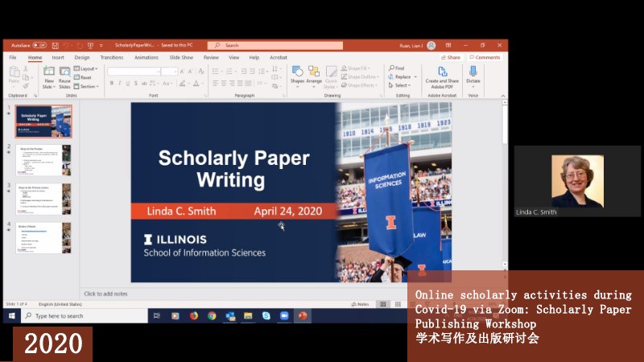Click the Comments button
The width and height of the screenshot is (644, 362).
click(x=485, y=57)
